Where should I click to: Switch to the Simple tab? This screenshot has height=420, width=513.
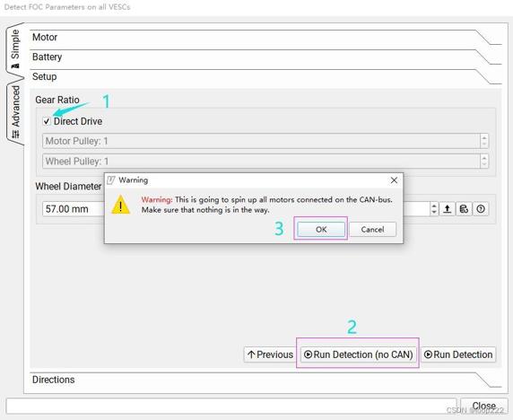tap(14, 48)
